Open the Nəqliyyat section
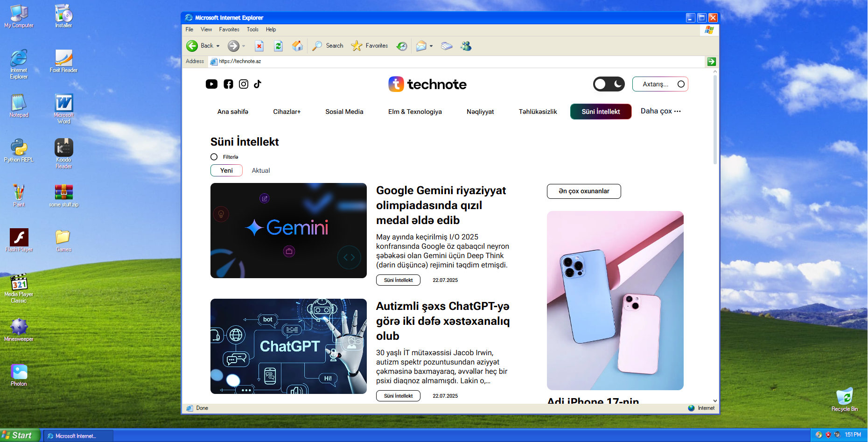868x442 pixels. 480,112
